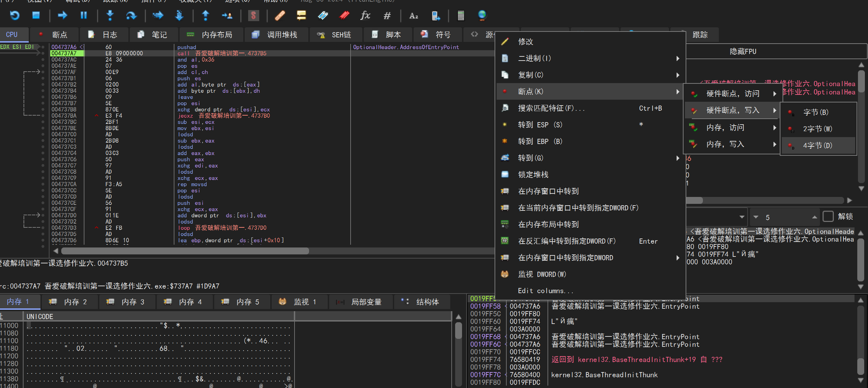Expand the 二进制(I) submenu
Viewport: 868px width, 388px height.
590,58
